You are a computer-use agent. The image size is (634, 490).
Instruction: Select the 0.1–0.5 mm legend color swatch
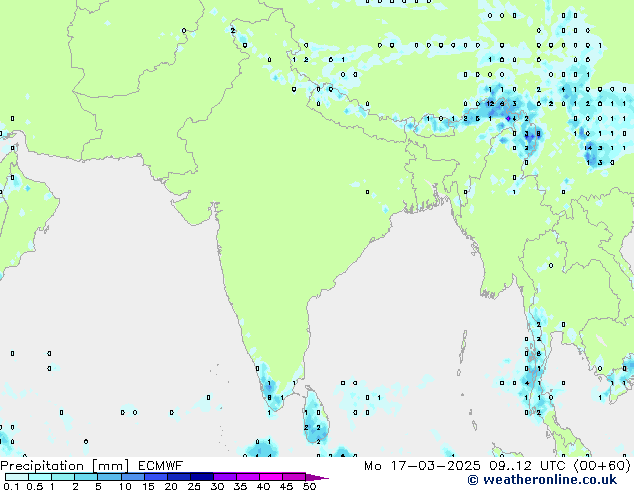[17, 477]
